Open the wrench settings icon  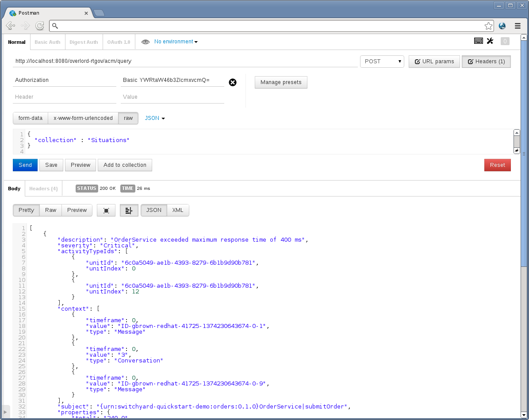490,41
